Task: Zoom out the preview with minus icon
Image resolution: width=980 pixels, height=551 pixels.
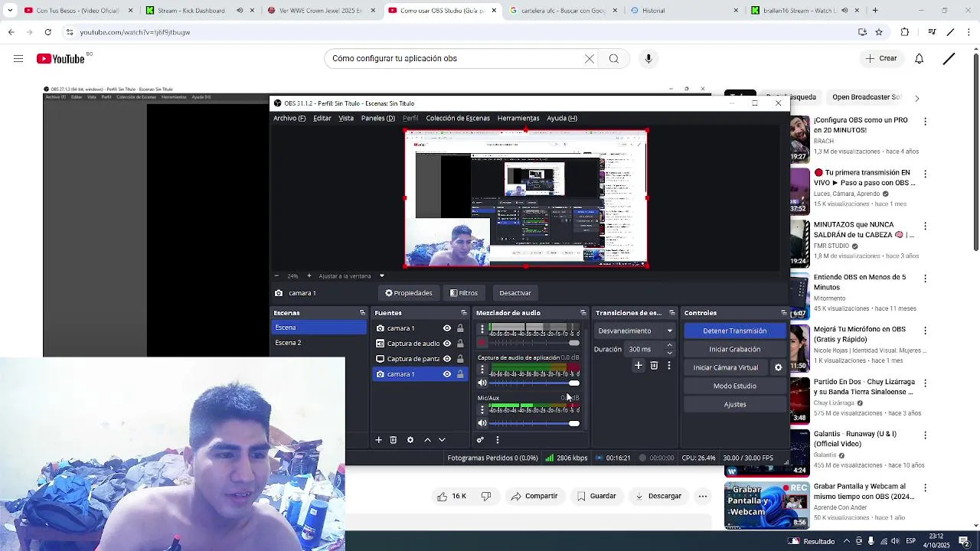Action: click(276, 276)
